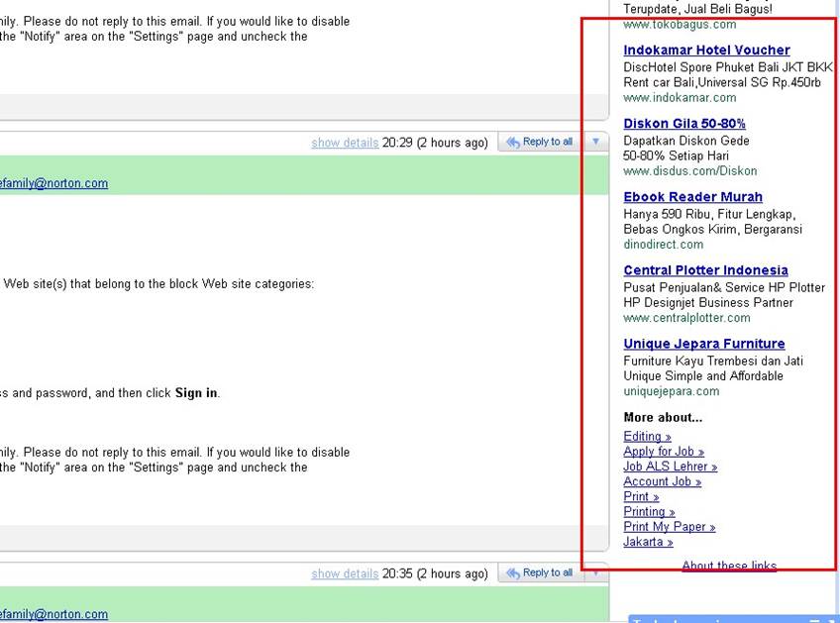Select the Editing » related link
The image size is (840, 623).
click(x=647, y=437)
